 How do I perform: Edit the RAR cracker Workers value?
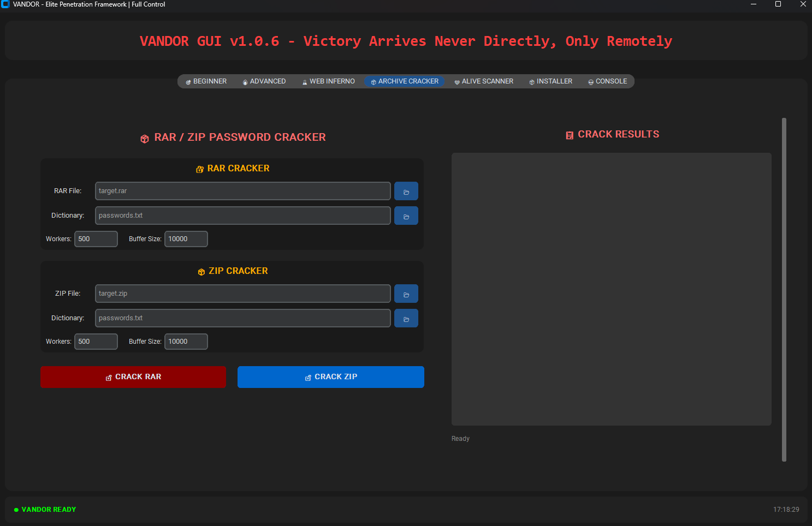96,239
